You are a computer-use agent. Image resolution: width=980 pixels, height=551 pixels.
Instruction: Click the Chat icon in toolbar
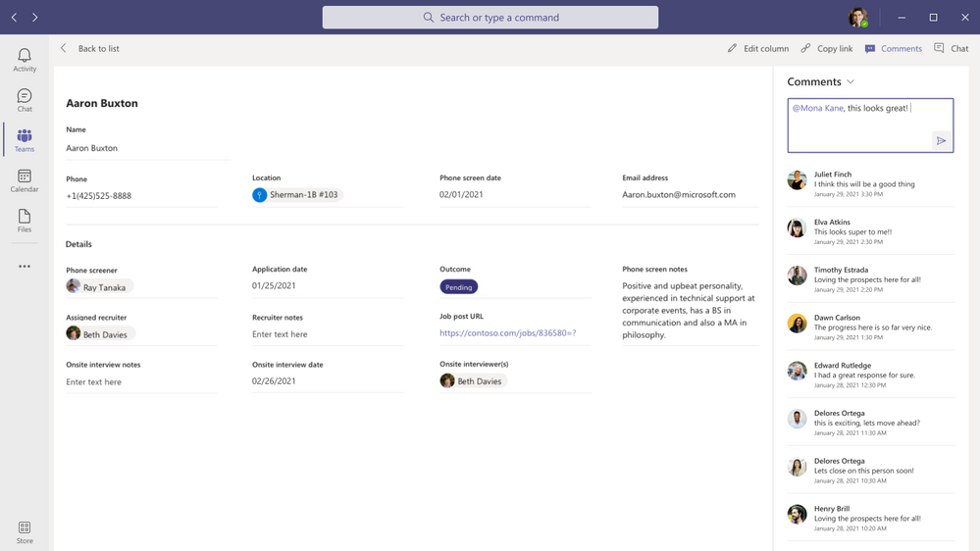pos(939,48)
